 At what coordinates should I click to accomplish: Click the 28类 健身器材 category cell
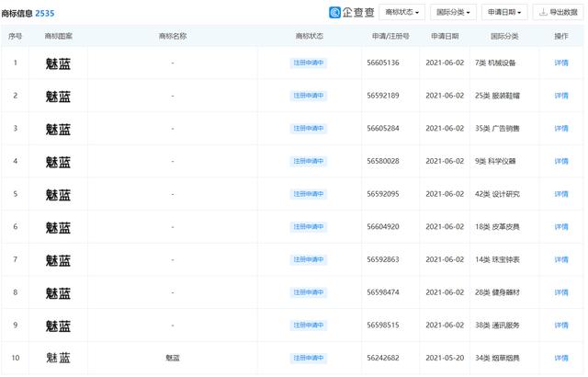(497, 292)
